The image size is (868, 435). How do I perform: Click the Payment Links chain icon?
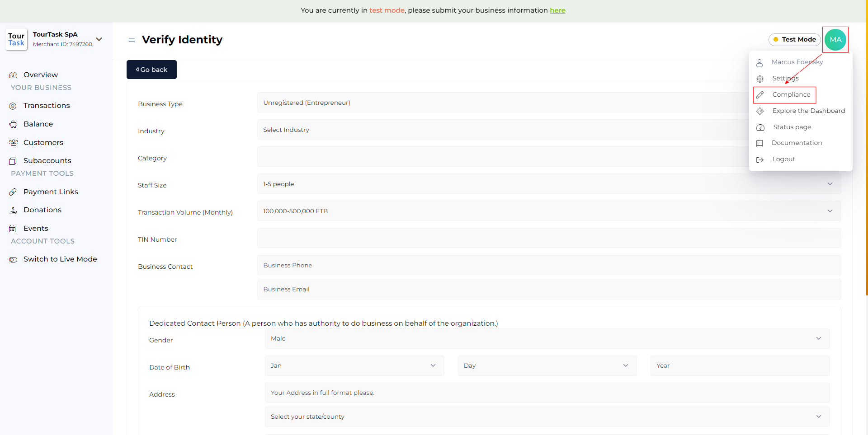(13, 192)
